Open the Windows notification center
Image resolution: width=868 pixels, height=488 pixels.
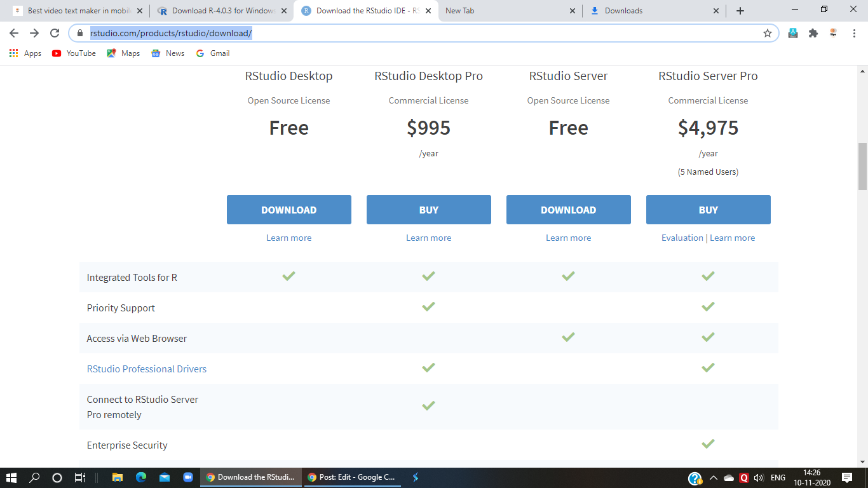coord(847,477)
